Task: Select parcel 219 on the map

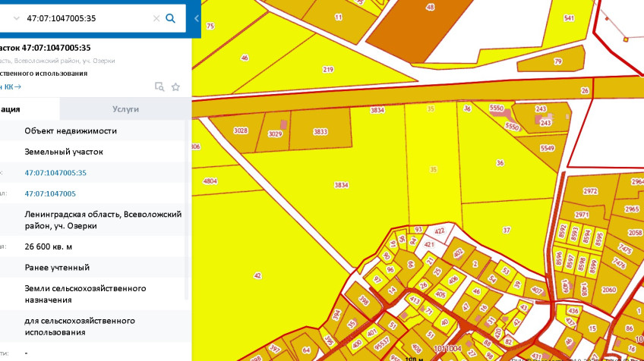Action: [x=328, y=70]
